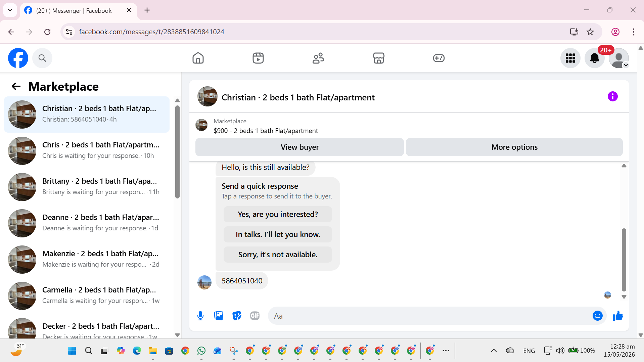Click the Christian sender avatar beside the message
The image size is (644, 362).
204,282
